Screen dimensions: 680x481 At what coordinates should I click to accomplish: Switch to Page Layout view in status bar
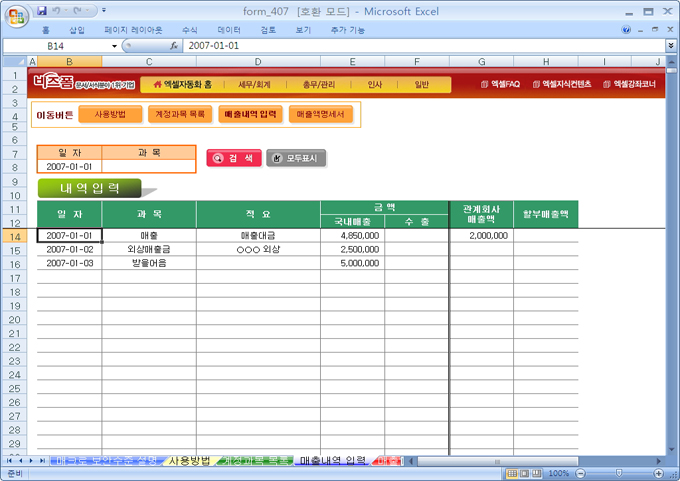pyautogui.click(x=525, y=473)
